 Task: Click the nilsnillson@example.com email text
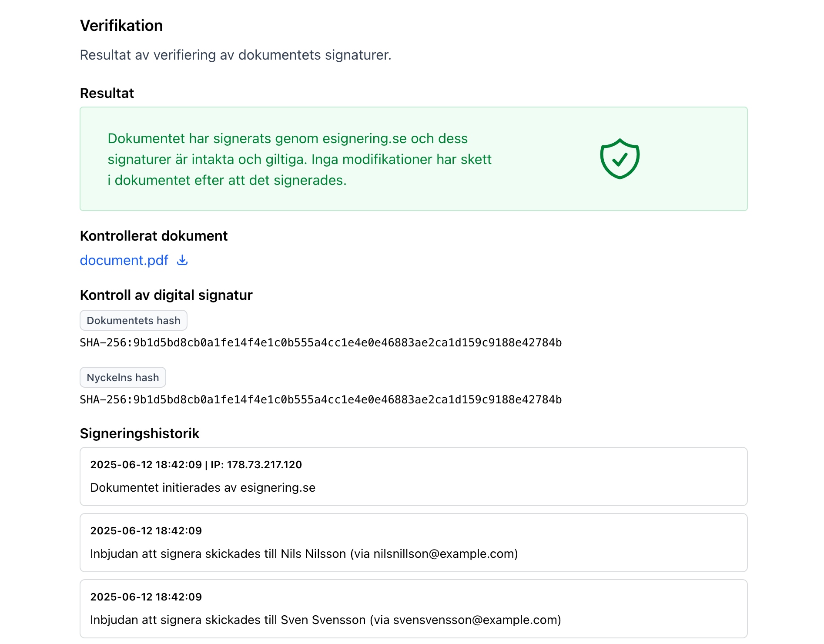coord(444,554)
